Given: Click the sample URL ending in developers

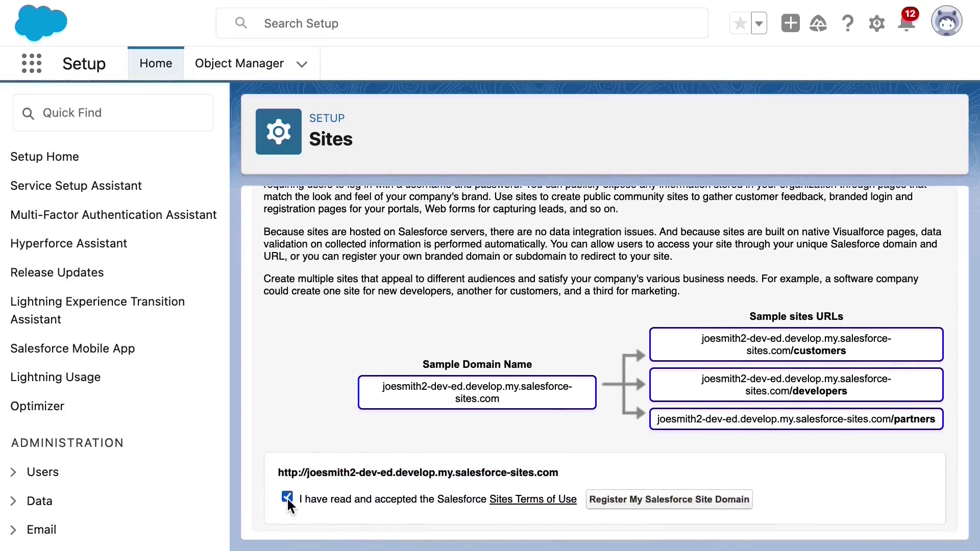Looking at the screenshot, I should click(x=796, y=385).
